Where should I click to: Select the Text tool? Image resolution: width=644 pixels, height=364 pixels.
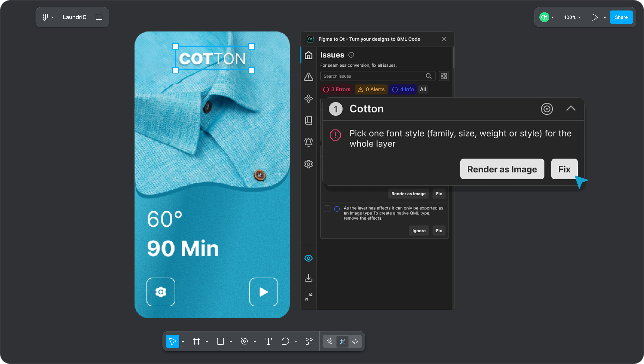pyautogui.click(x=268, y=341)
